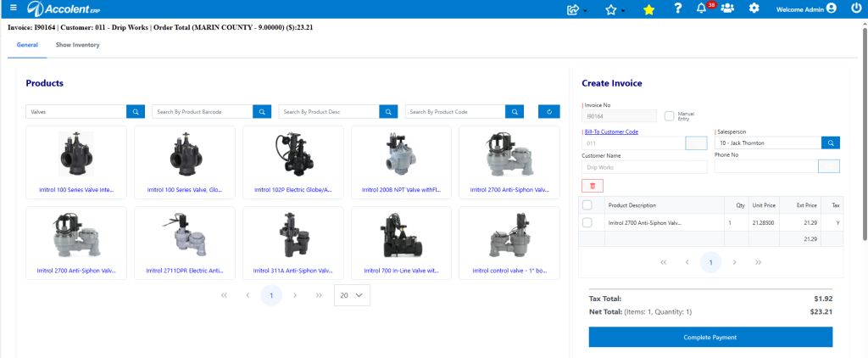Viewport: 868px width, 358px height.
Task: Go to previous invoice items page
Action: click(x=687, y=262)
